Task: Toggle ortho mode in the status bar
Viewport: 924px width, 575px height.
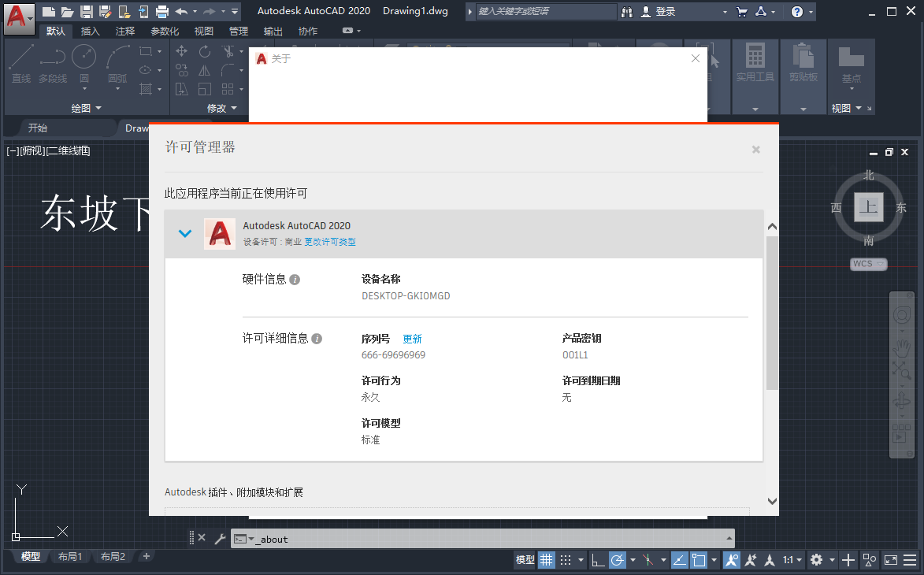Action: click(599, 559)
